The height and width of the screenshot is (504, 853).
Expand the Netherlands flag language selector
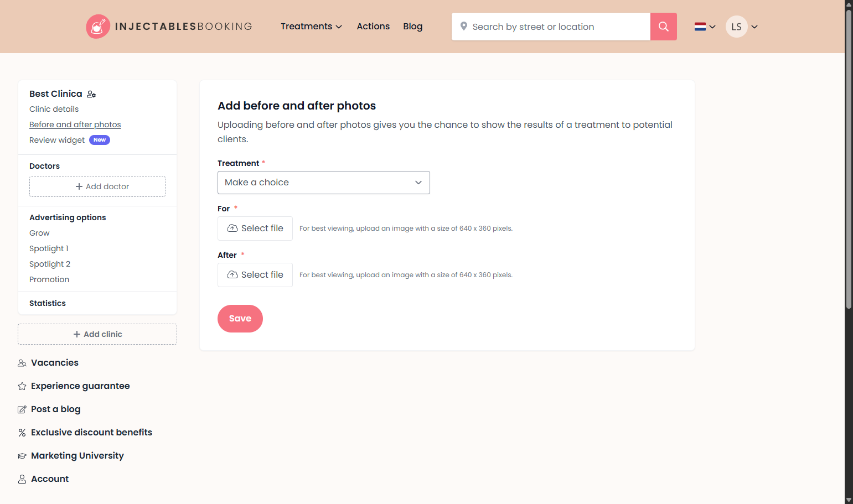point(705,27)
